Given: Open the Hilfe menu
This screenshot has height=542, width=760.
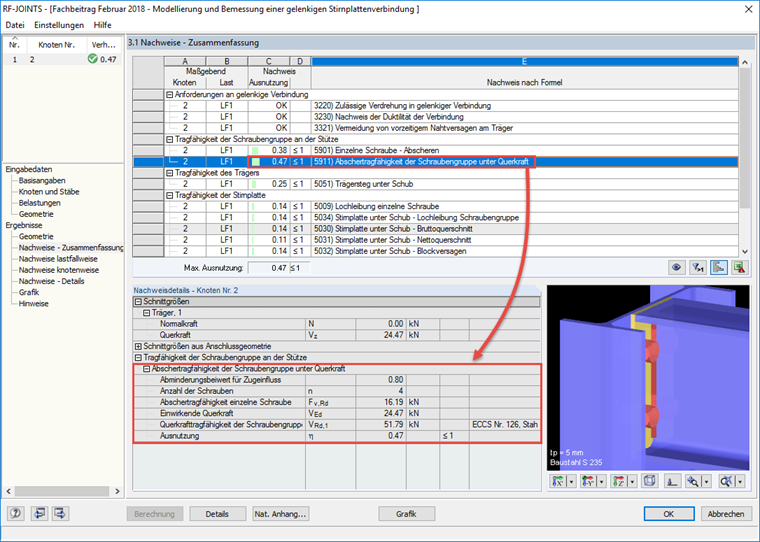Looking at the screenshot, I should click(102, 25).
